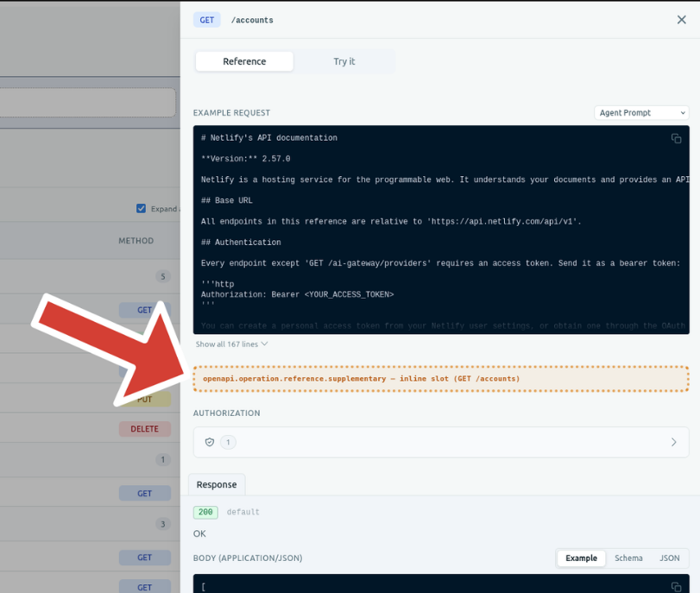This screenshot has width=700, height=593.
Task: Click the count badge 3 in background list
Action: tap(163, 524)
